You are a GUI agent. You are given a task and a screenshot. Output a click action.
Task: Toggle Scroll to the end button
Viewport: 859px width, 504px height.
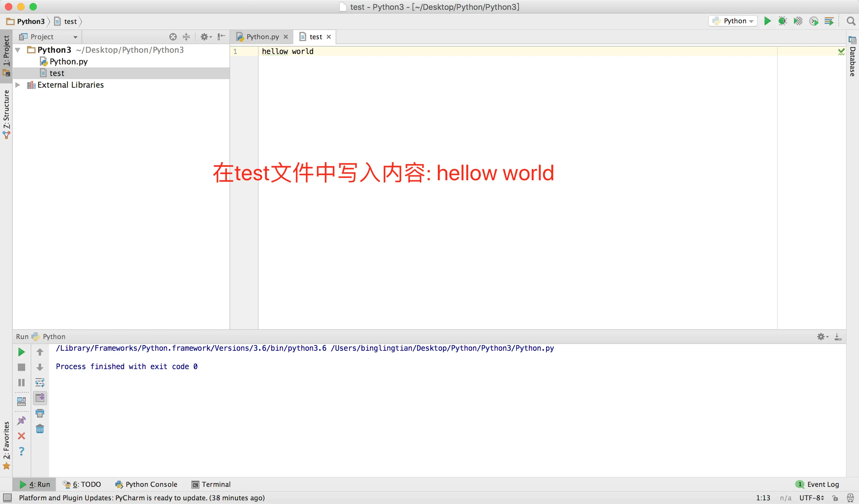click(40, 398)
